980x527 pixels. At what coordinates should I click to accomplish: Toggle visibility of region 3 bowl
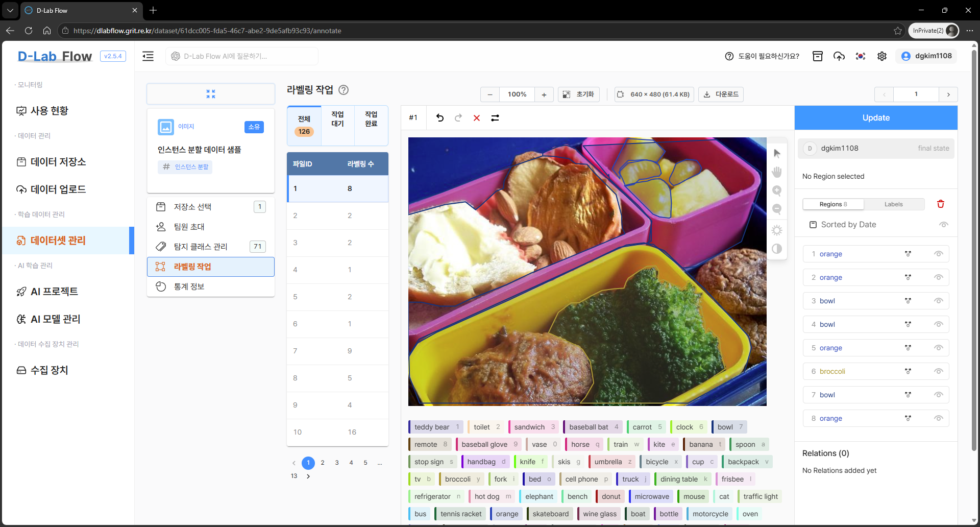coord(939,301)
